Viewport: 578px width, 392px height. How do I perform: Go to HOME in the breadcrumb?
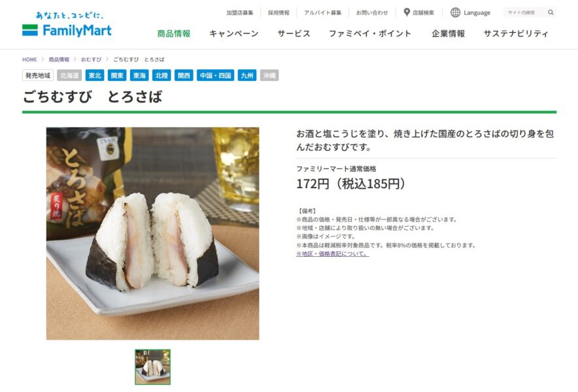click(29, 59)
